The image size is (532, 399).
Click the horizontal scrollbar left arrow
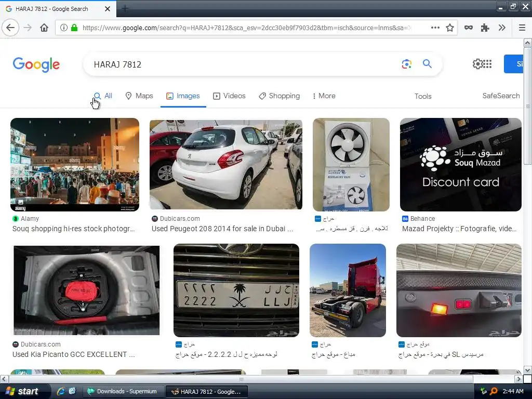(x=4, y=379)
